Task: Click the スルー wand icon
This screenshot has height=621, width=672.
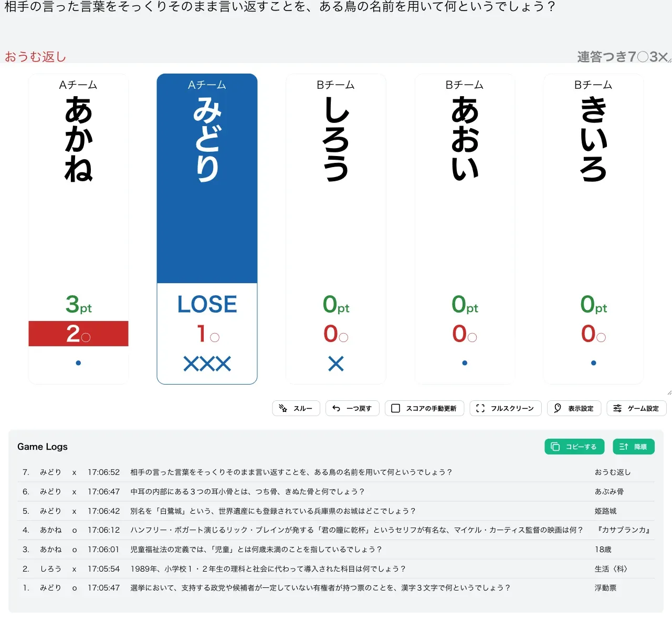Action: [x=283, y=408]
